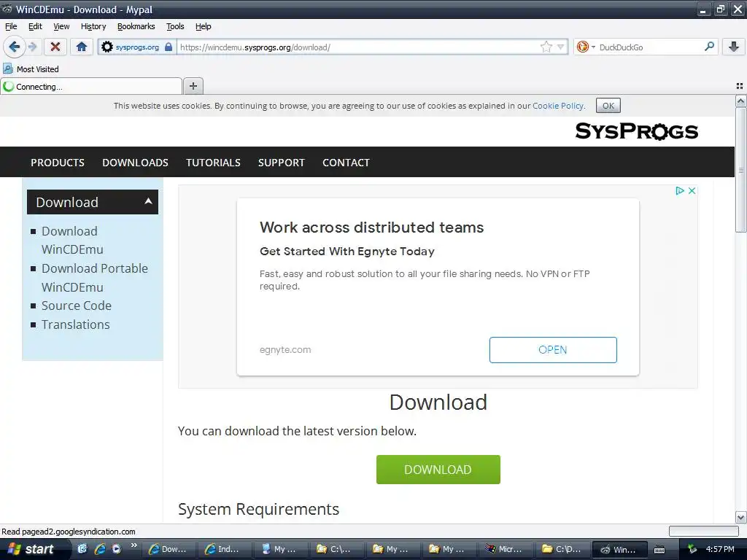Restore down the Mypal window
Screen dimensions: 747x560
(721, 9)
